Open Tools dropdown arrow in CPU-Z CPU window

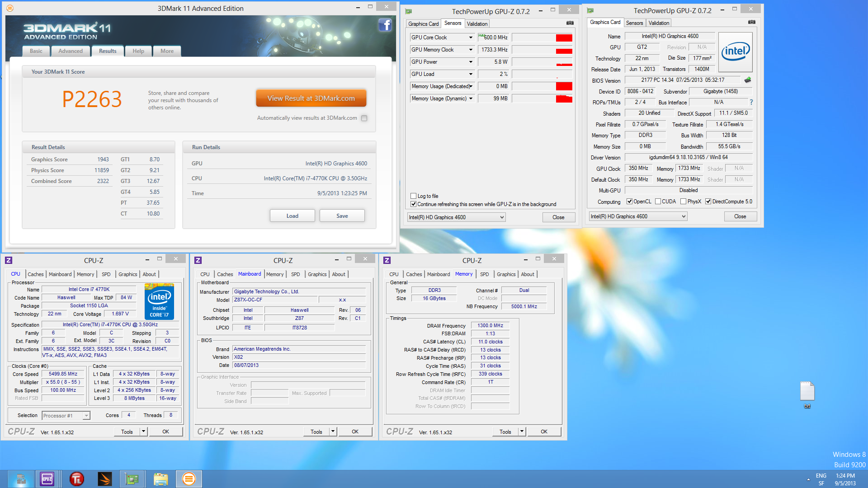(x=143, y=432)
